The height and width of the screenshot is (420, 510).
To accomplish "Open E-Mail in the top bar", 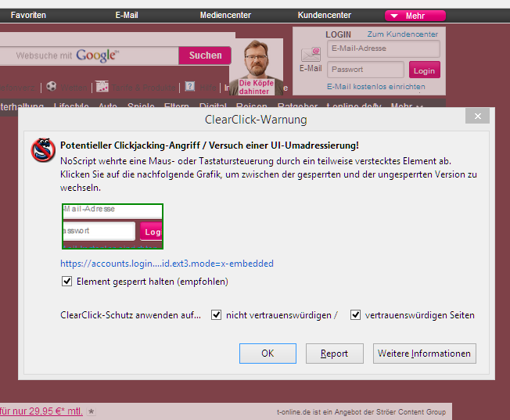I will tap(127, 15).
